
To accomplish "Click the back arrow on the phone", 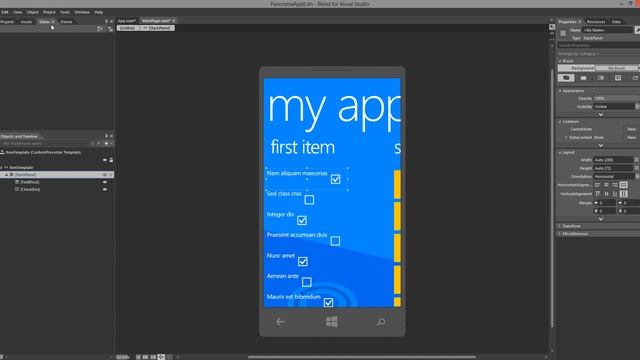I will pyautogui.click(x=280, y=322).
